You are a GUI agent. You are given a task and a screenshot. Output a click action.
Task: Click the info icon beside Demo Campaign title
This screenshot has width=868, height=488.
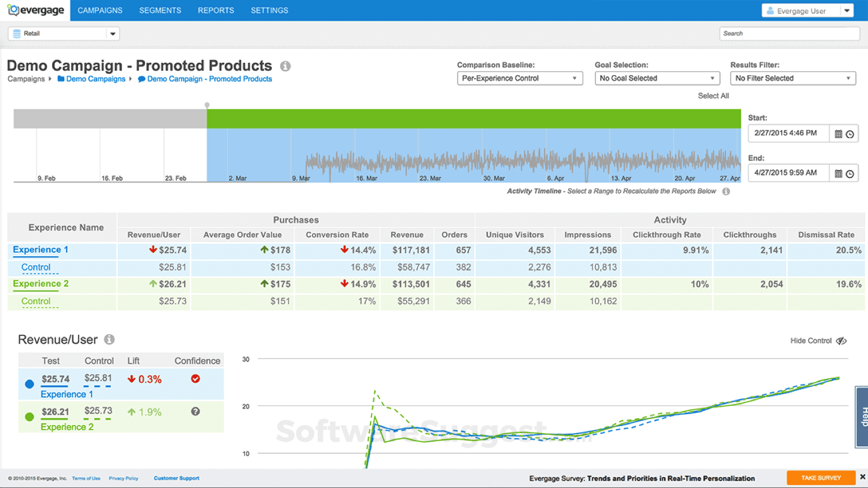click(x=285, y=66)
